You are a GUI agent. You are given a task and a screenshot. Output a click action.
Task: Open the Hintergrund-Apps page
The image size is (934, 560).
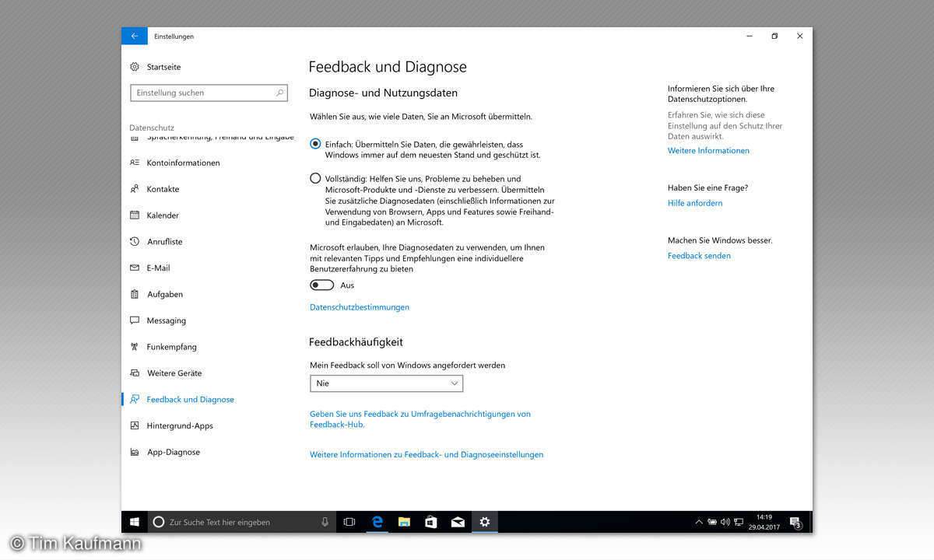pyautogui.click(x=180, y=425)
